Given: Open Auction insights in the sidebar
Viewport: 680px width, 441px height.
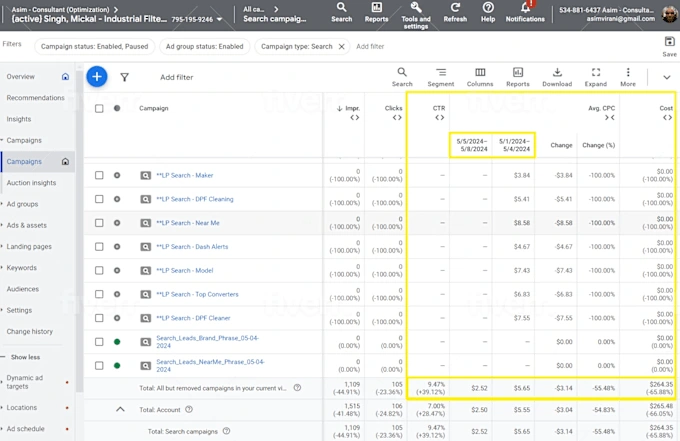Looking at the screenshot, I should [31, 183].
